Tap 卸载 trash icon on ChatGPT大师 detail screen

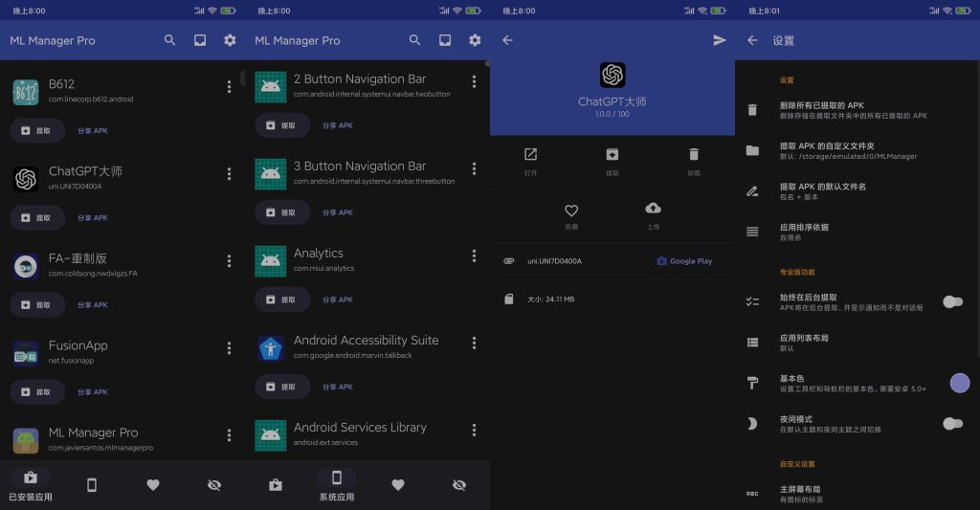[x=694, y=154]
